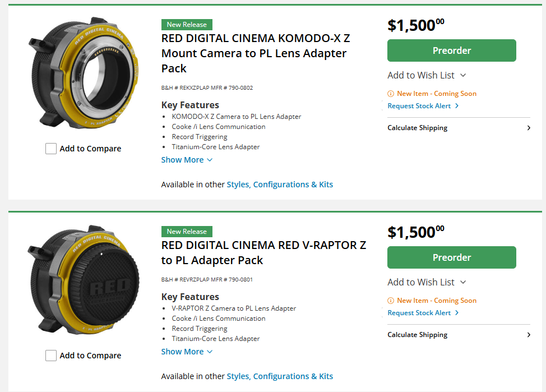This screenshot has width=546, height=392.
Task: Click arrow beside KOMODO-X Request Stock Alert
Action: pyautogui.click(x=457, y=106)
